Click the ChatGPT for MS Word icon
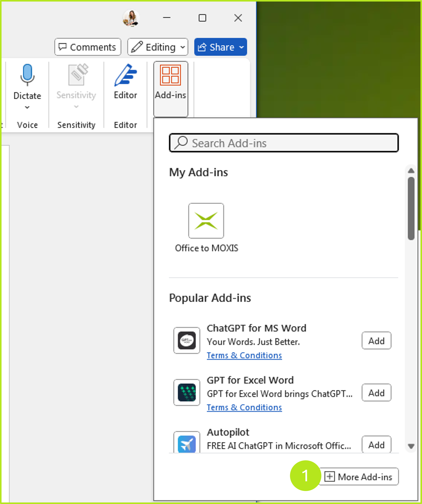Viewport: 422px width, 504px height. click(187, 340)
